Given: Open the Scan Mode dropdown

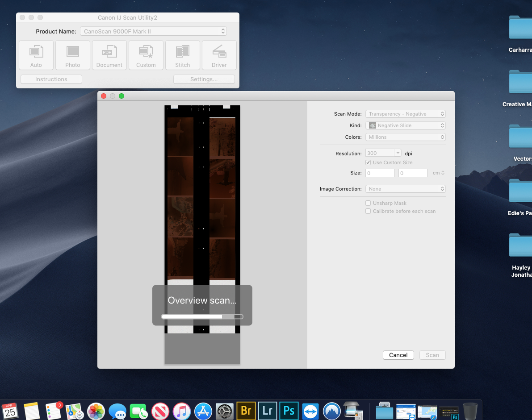Looking at the screenshot, I should [x=405, y=114].
